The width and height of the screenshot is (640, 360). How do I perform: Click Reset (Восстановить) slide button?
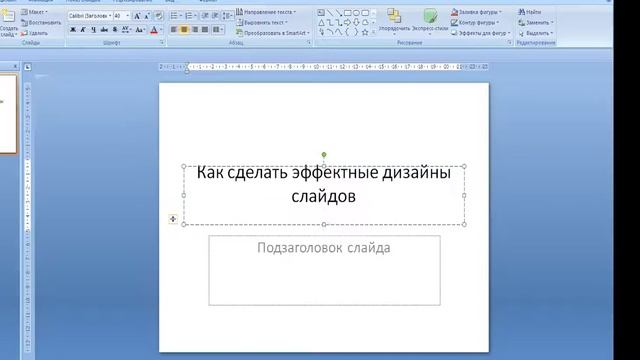[42, 23]
